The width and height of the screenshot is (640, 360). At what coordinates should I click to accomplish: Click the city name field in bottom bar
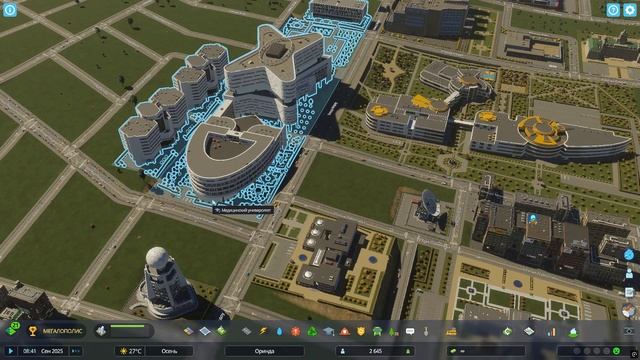click(264, 351)
